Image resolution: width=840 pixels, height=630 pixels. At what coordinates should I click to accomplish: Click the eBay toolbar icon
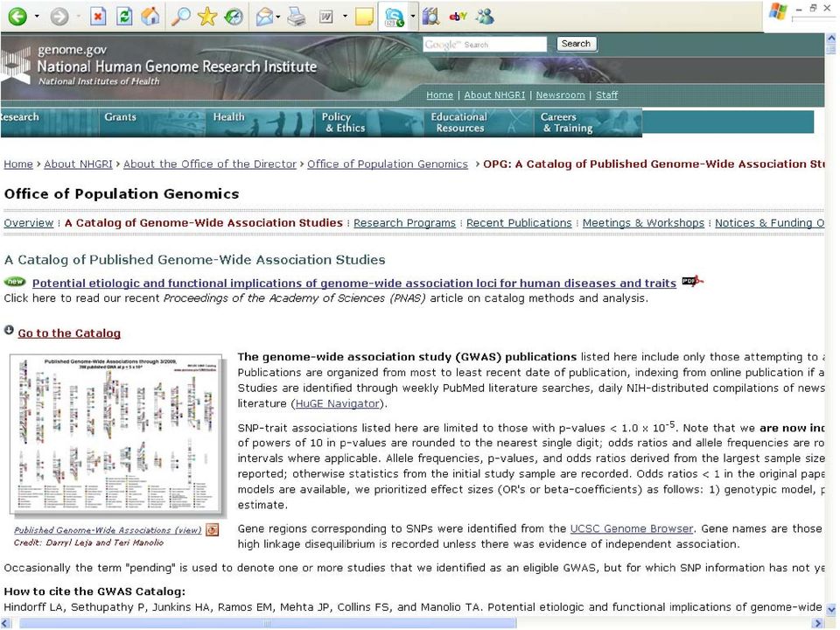pyautogui.click(x=458, y=17)
